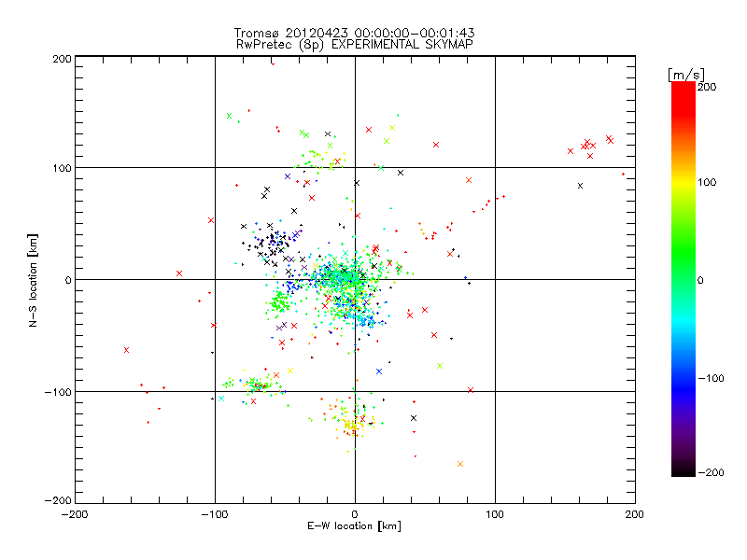Viewport: 747px width, 560px height.
Task: Click the colorbar tick label '200'
Action: [x=707, y=87]
